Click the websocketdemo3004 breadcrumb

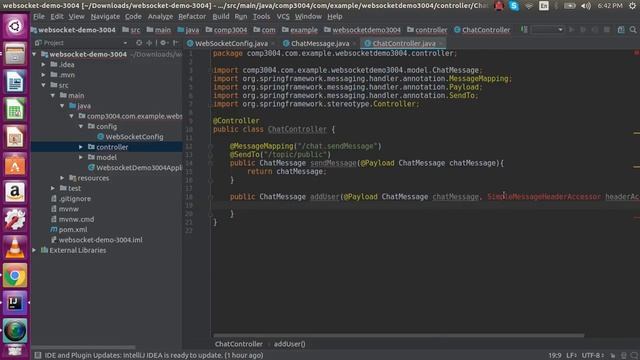(362, 30)
